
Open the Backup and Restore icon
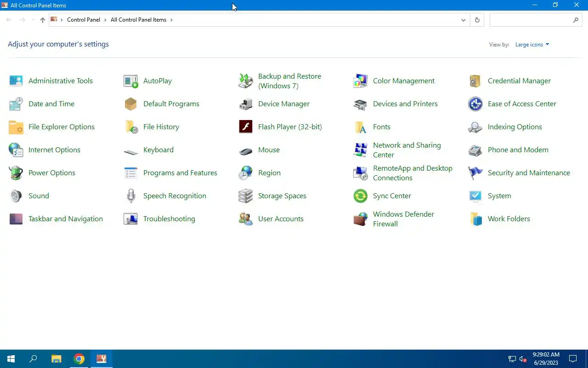[246, 81]
